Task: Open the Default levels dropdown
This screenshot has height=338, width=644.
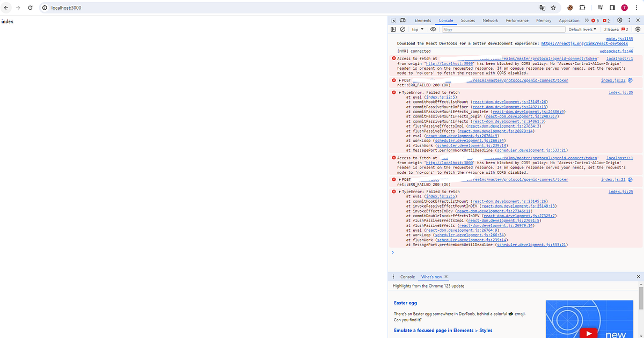Action: (582, 29)
